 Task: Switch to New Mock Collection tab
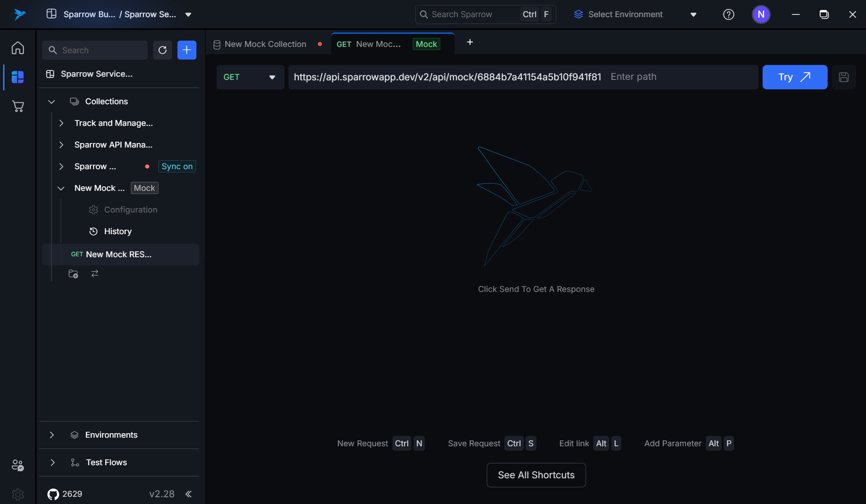coord(268,44)
